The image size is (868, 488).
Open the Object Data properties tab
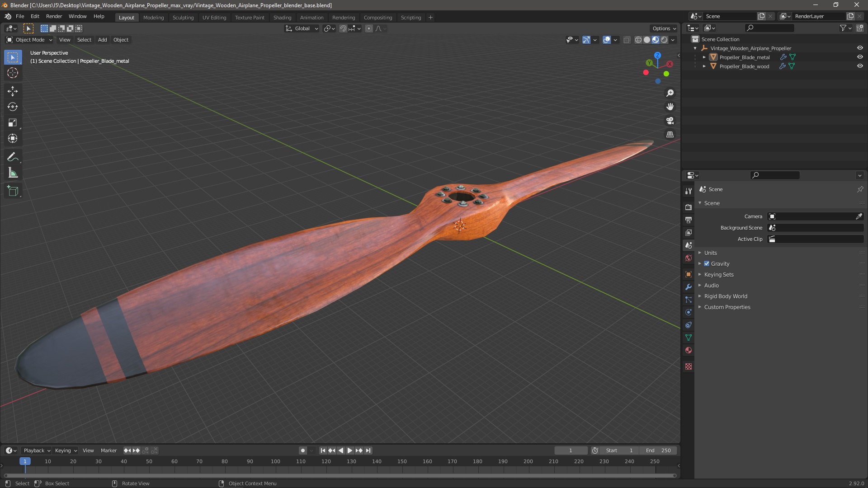point(688,338)
